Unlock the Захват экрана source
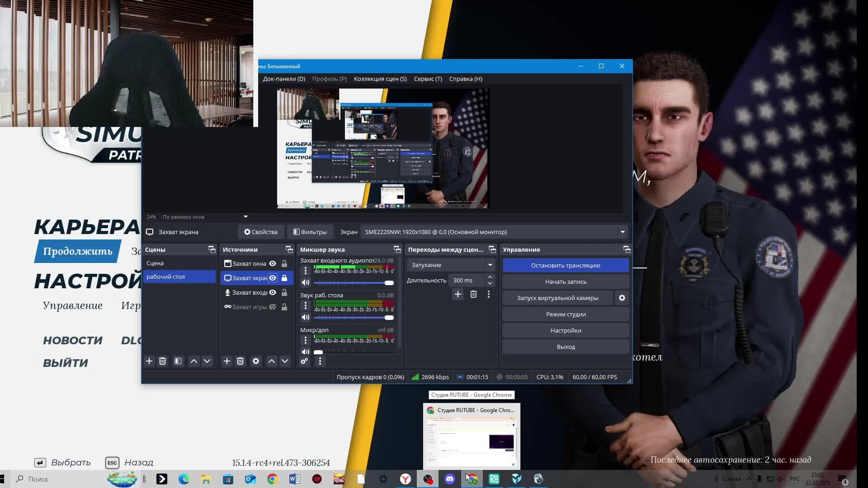This screenshot has height=488, width=868. pyautogui.click(x=284, y=278)
